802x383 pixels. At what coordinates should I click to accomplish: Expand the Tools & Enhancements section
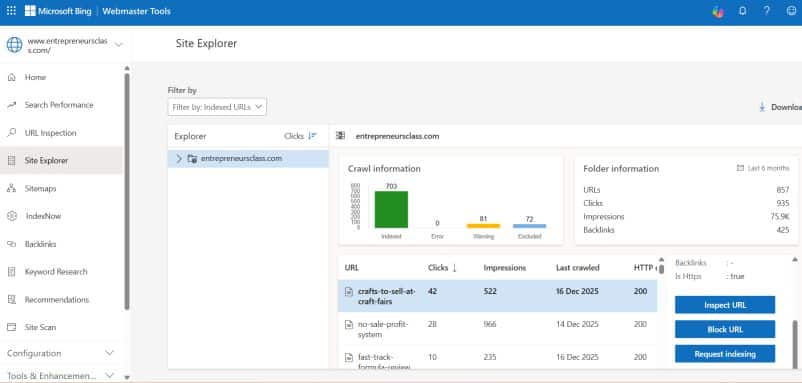point(109,375)
